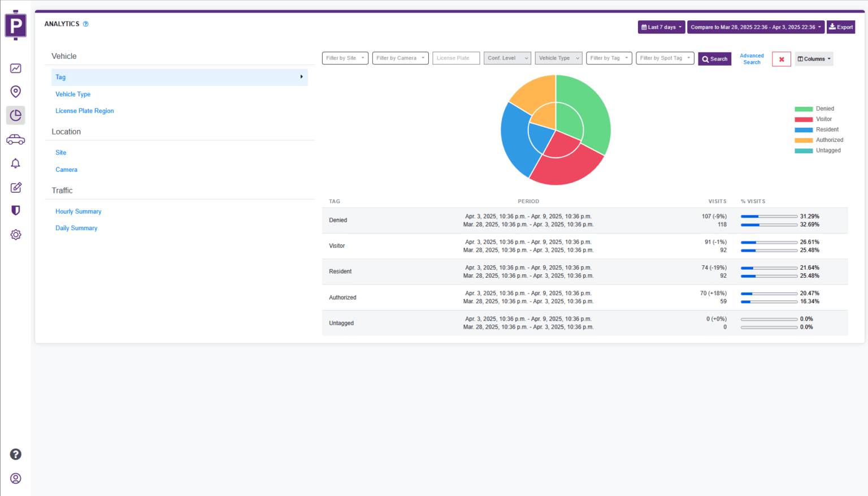Image resolution: width=868 pixels, height=496 pixels.
Task: Open the shield icon in sidebar
Action: tap(16, 210)
